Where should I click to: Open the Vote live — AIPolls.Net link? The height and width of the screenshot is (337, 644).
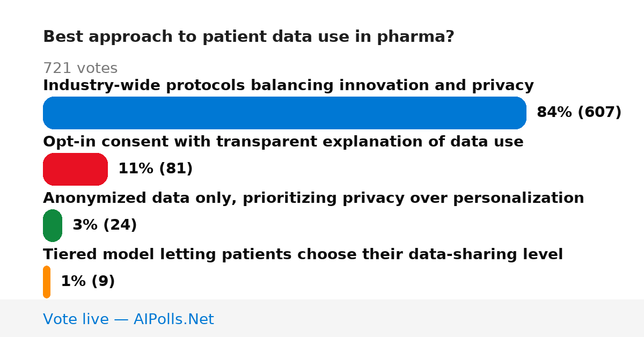pos(128,319)
